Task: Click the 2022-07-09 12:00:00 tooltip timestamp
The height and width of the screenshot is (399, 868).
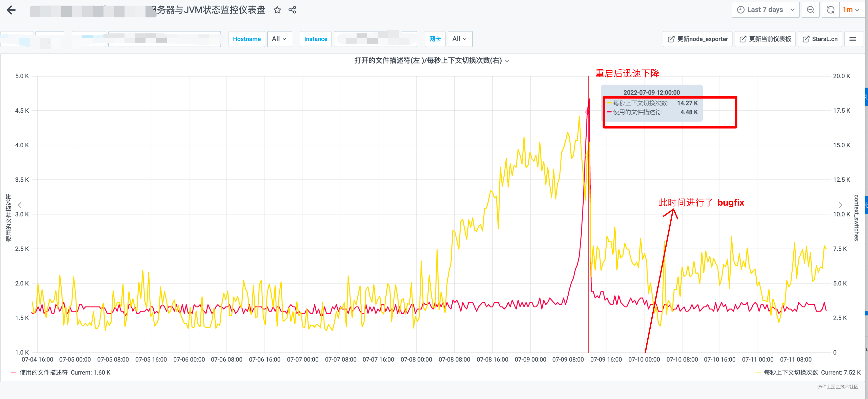Action: point(651,92)
